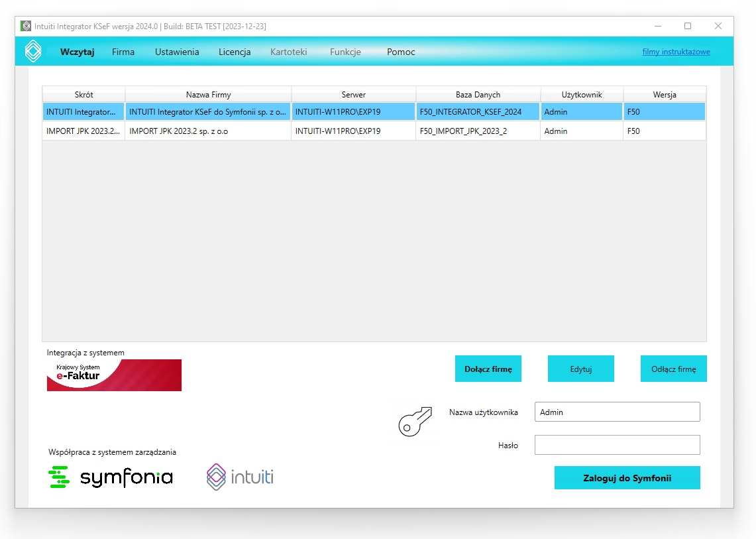Focus the Hasło password field
The height and width of the screenshot is (539, 756).
pyautogui.click(x=617, y=445)
